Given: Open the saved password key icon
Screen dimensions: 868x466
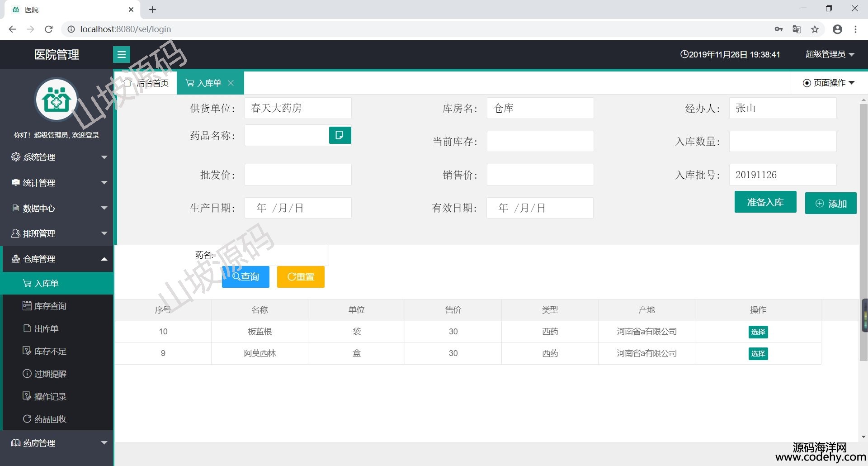Looking at the screenshot, I should (778, 29).
